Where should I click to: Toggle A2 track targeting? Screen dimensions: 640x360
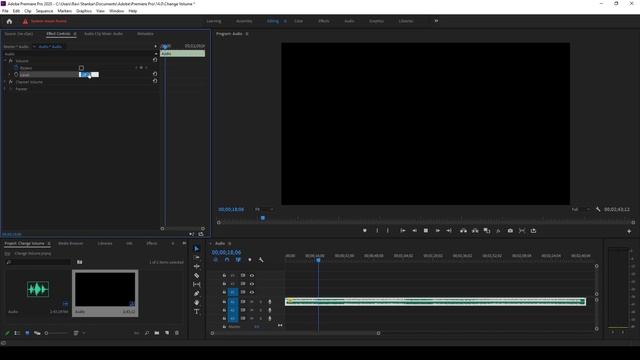coord(233,310)
